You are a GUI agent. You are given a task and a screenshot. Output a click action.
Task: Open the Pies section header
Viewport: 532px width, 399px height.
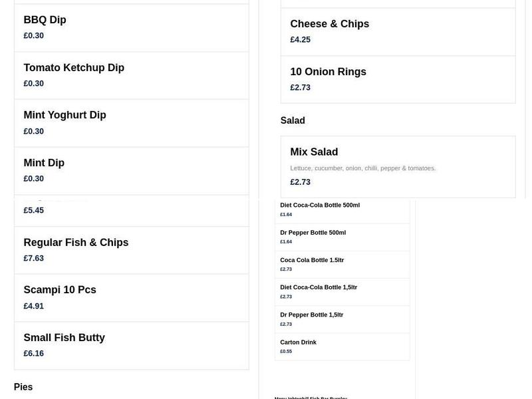point(23,386)
